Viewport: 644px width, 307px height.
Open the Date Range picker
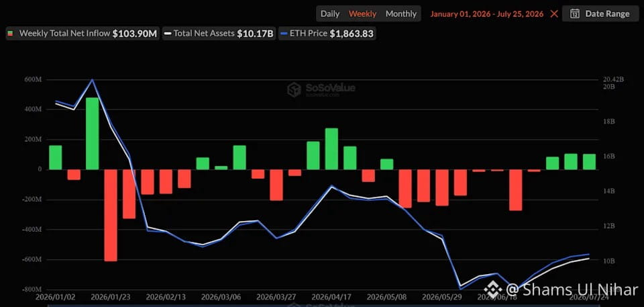click(x=600, y=13)
